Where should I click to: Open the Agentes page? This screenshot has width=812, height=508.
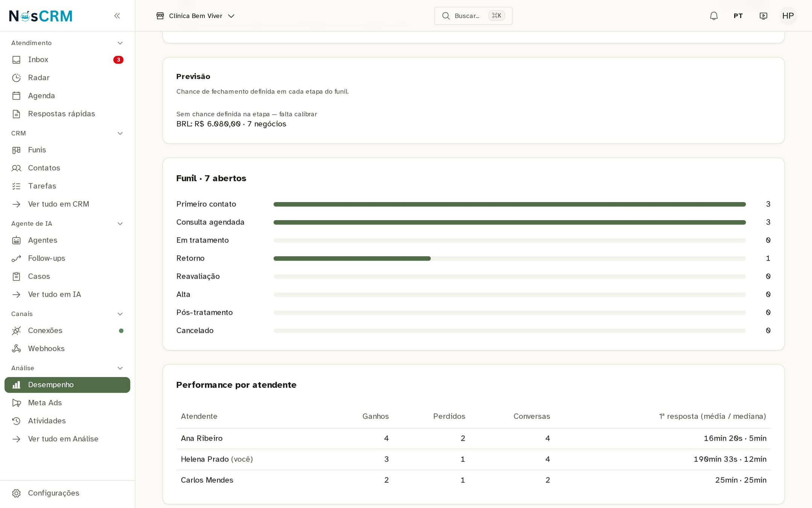[67, 240]
